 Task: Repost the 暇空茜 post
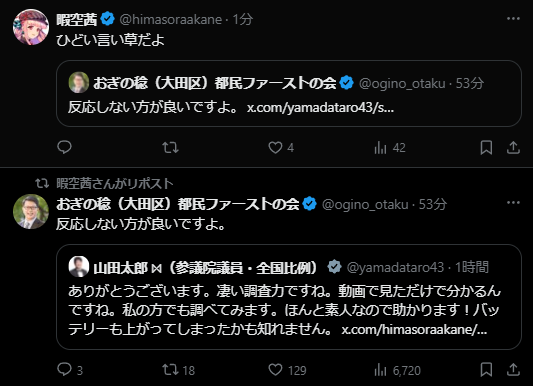[x=170, y=148]
